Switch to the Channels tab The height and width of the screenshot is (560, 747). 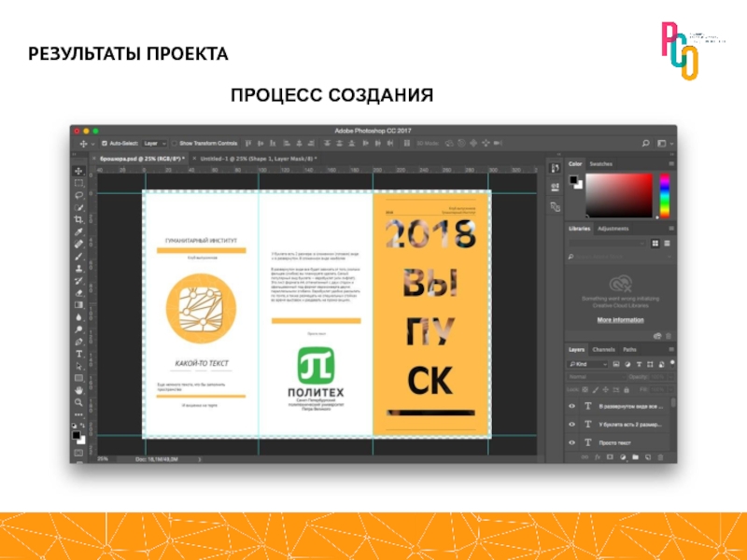tap(603, 349)
